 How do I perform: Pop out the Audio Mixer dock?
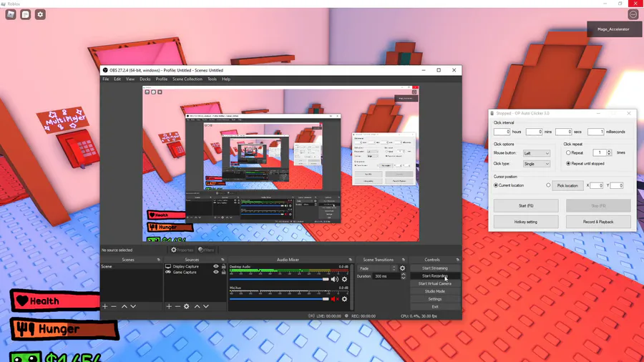[351, 260]
